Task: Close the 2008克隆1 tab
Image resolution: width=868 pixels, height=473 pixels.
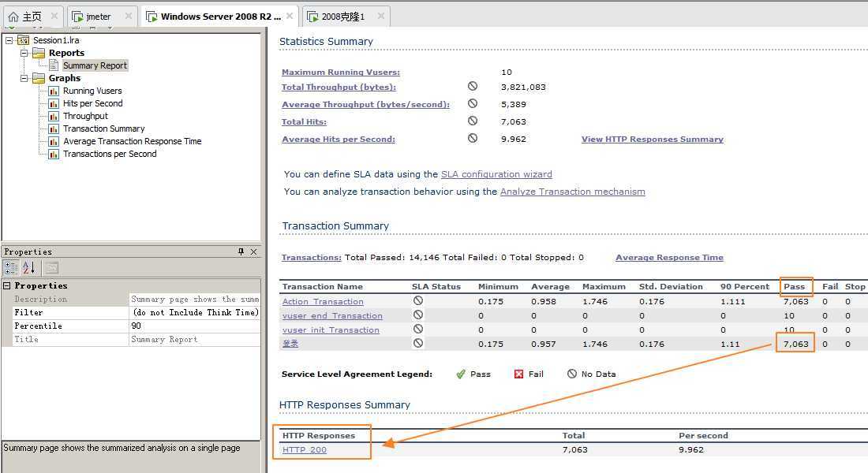Action: (381, 16)
